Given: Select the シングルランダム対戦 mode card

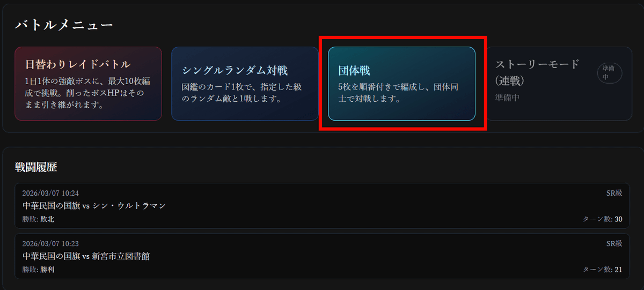Looking at the screenshot, I should [245, 84].
